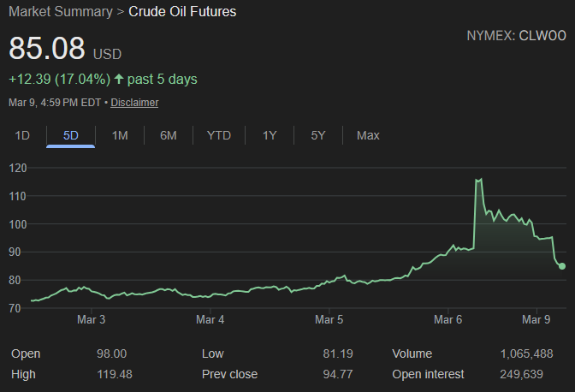Click the +12.39 (17.04%) change text
Image resolution: width=575 pixels, height=392 pixels.
[x=59, y=80]
